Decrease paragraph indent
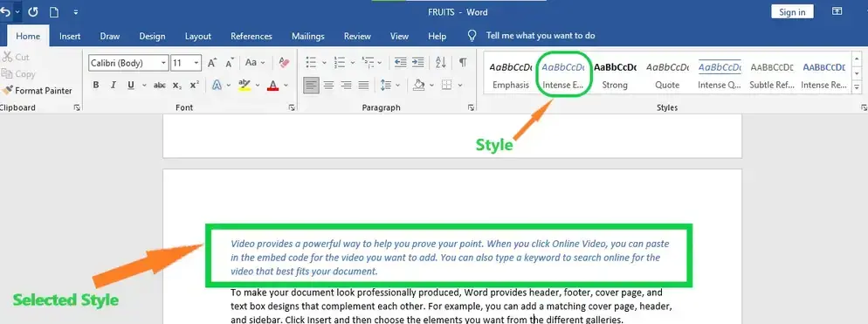Image resolution: width=868 pixels, height=324 pixels. tap(400, 63)
